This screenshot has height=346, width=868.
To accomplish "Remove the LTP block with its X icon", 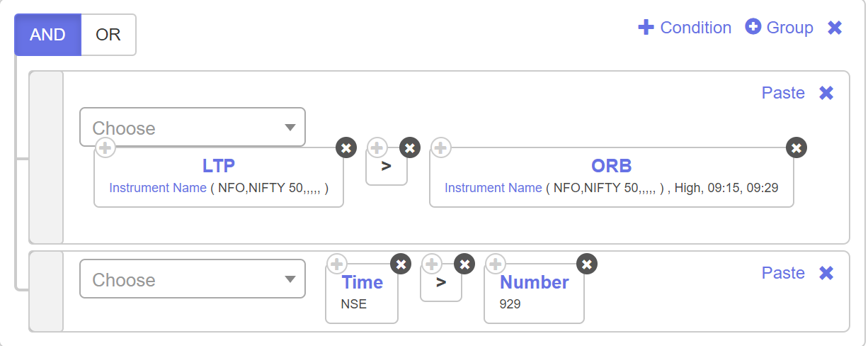I will tap(346, 147).
